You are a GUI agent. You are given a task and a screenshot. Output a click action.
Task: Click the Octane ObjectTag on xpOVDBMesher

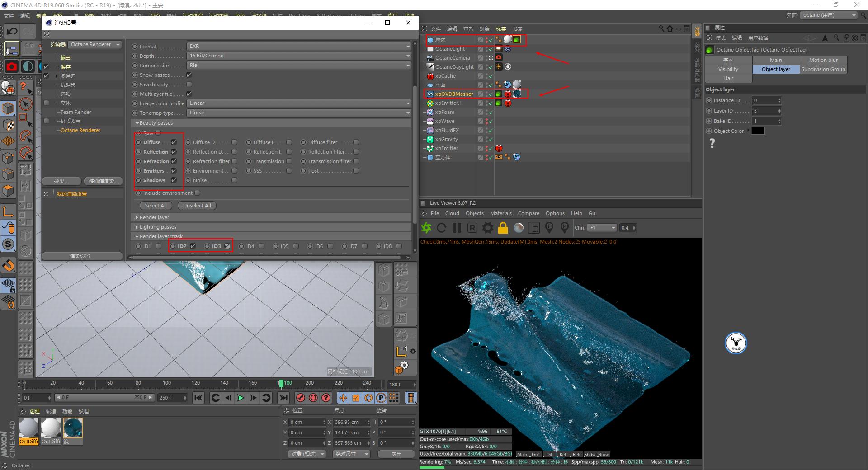(498, 94)
